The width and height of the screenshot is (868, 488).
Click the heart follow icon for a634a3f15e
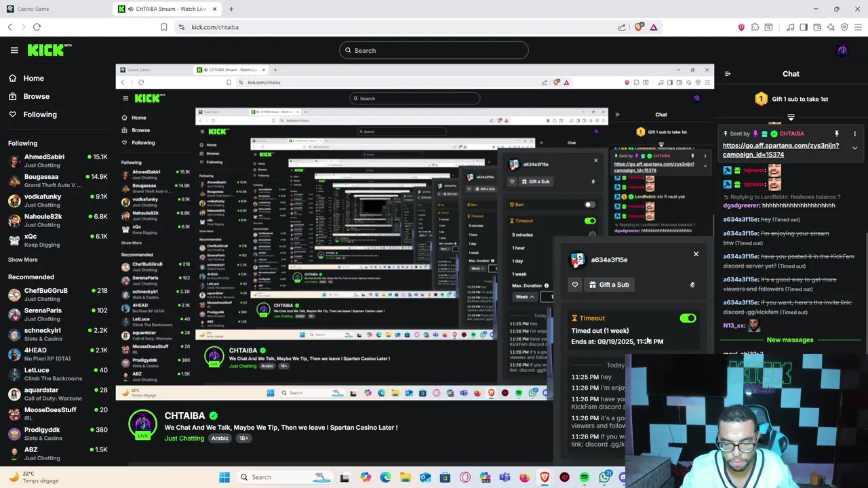575,285
